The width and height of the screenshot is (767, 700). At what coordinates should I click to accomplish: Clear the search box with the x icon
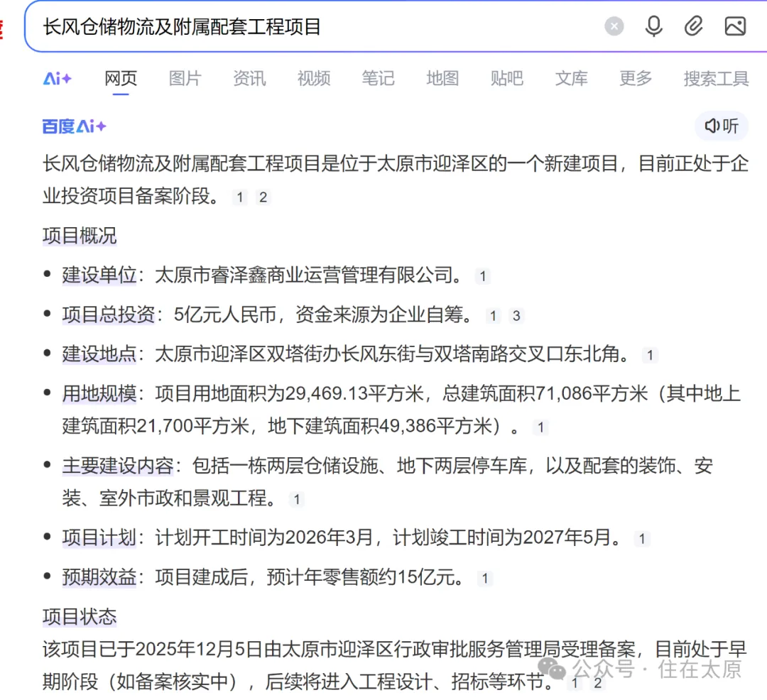(614, 26)
